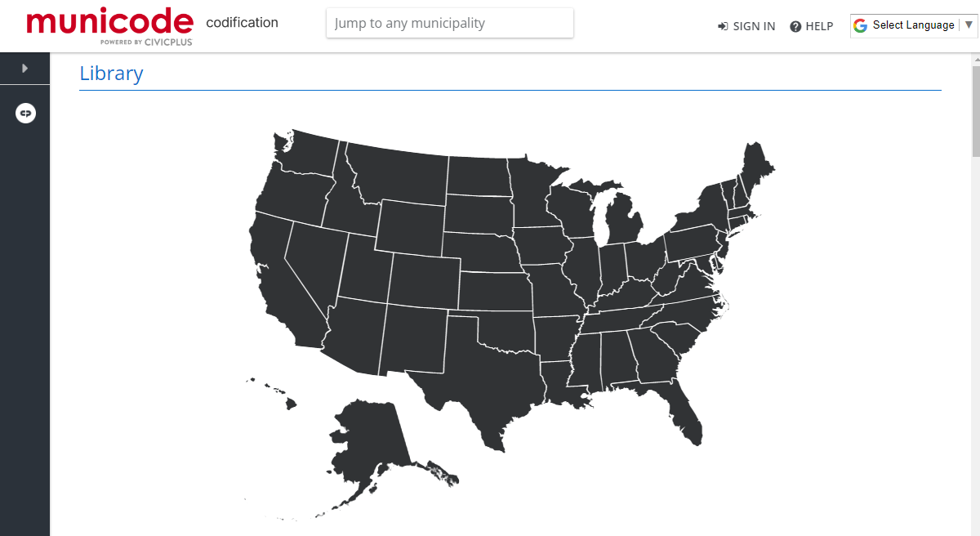The height and width of the screenshot is (536, 980).
Task: Select Montana on the map
Action: tap(400, 176)
